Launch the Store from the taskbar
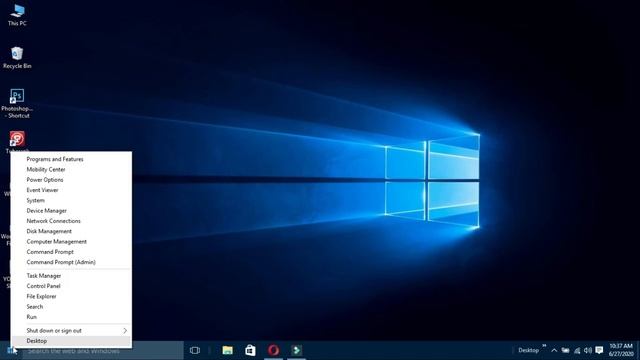 pos(250,350)
